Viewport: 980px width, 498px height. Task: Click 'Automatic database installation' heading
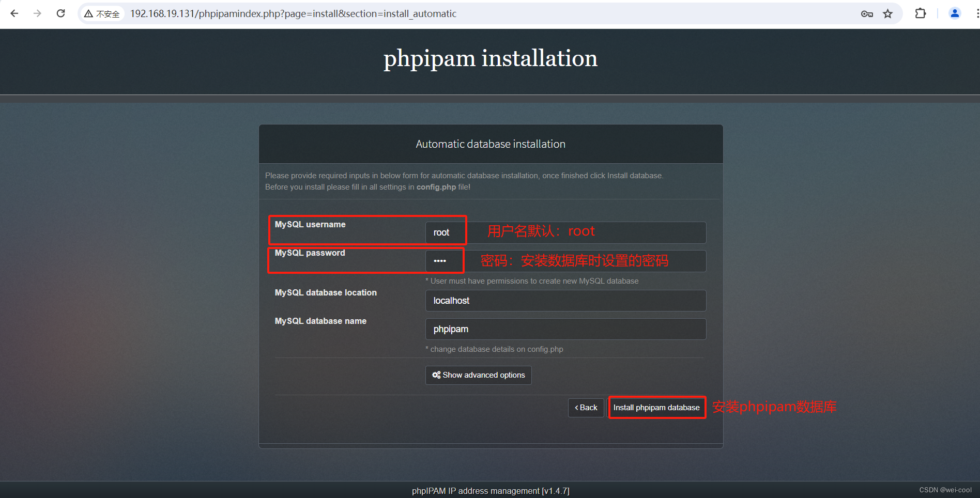(491, 144)
